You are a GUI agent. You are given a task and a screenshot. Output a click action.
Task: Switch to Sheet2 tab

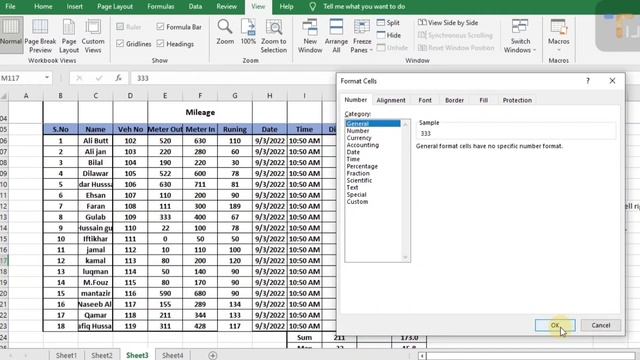(x=102, y=356)
